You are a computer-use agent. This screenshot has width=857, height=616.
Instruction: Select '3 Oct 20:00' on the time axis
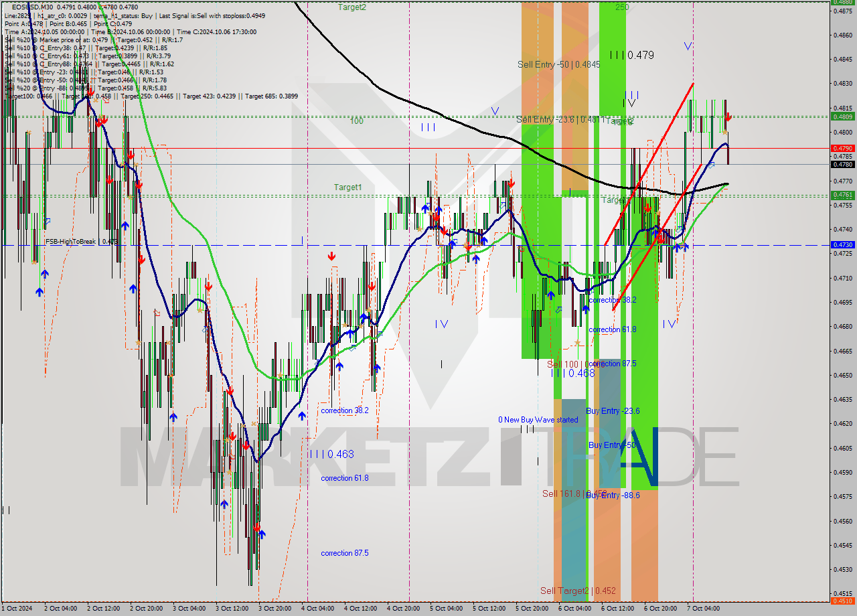point(275,609)
